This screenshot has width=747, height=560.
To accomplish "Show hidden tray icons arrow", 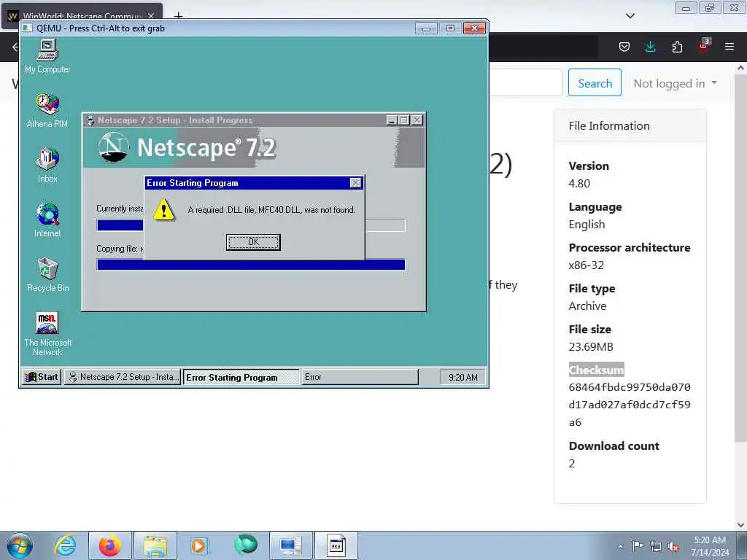I will (620, 546).
